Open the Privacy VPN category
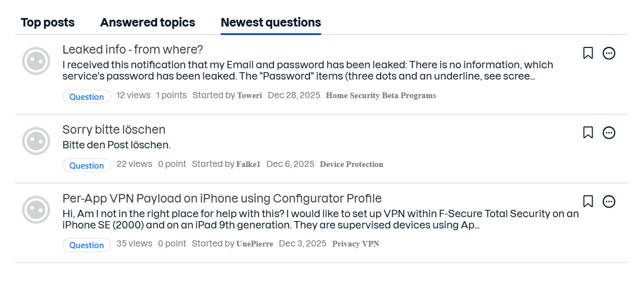The height and width of the screenshot is (295, 644). 356,244
